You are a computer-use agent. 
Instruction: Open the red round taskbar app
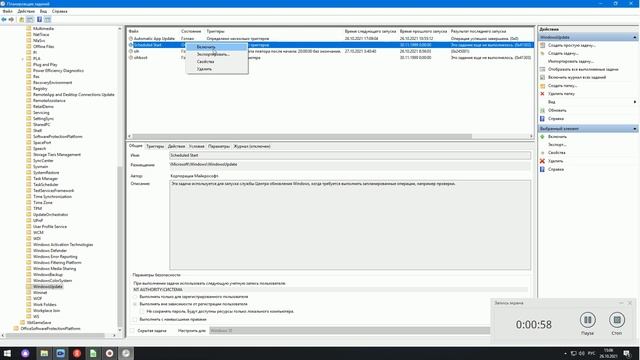point(77,353)
